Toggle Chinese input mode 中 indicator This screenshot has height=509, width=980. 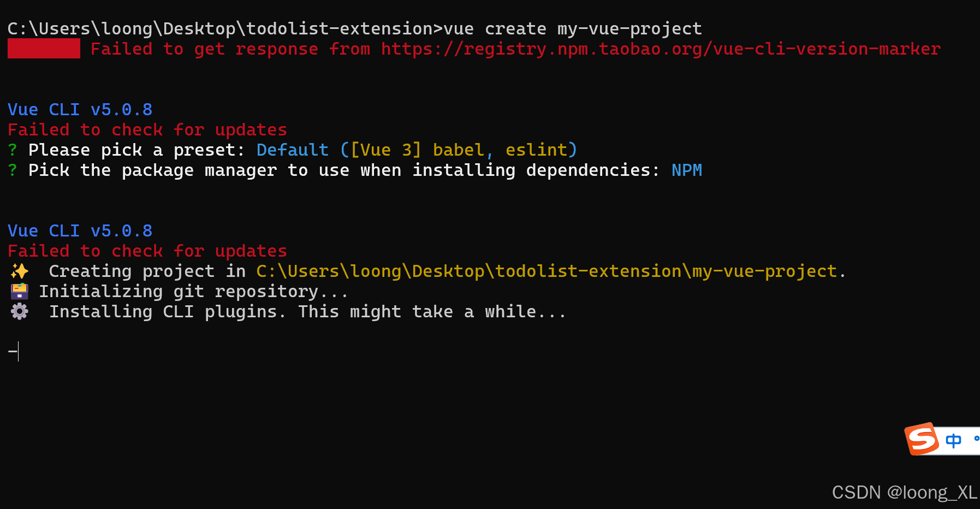(x=953, y=440)
